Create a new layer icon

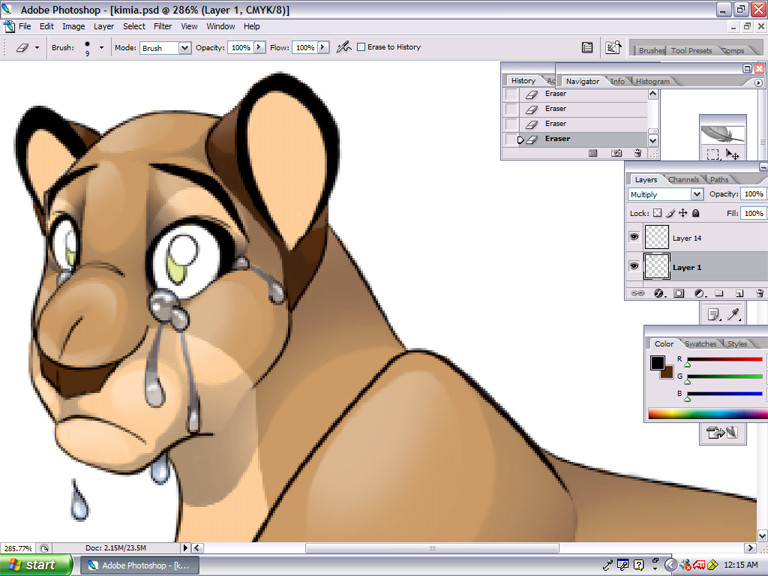coord(739,293)
